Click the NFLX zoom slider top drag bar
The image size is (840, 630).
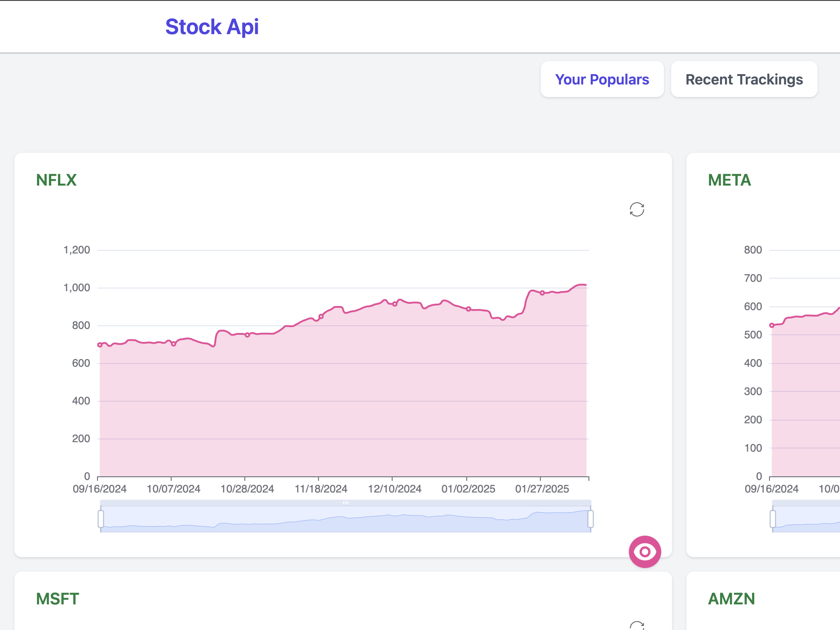coord(345,503)
